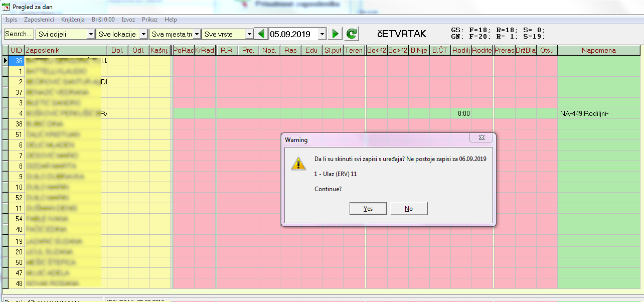Sort by the UID column header
The image size is (644, 302).
16,50
